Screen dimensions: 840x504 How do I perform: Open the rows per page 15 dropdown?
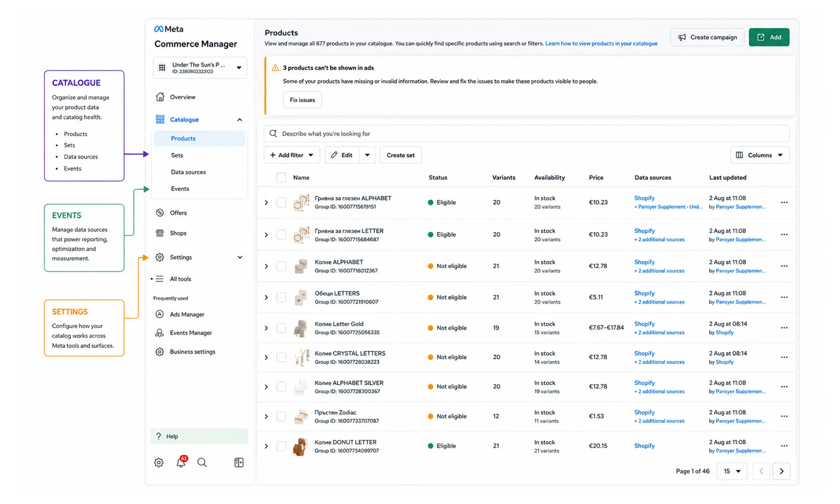732,471
